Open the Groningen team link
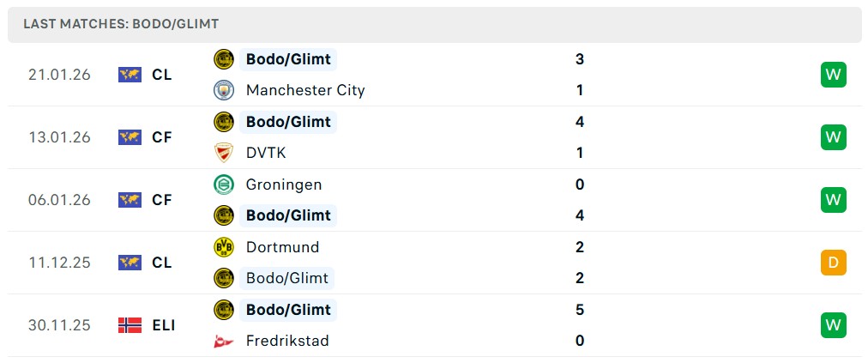 tap(284, 185)
